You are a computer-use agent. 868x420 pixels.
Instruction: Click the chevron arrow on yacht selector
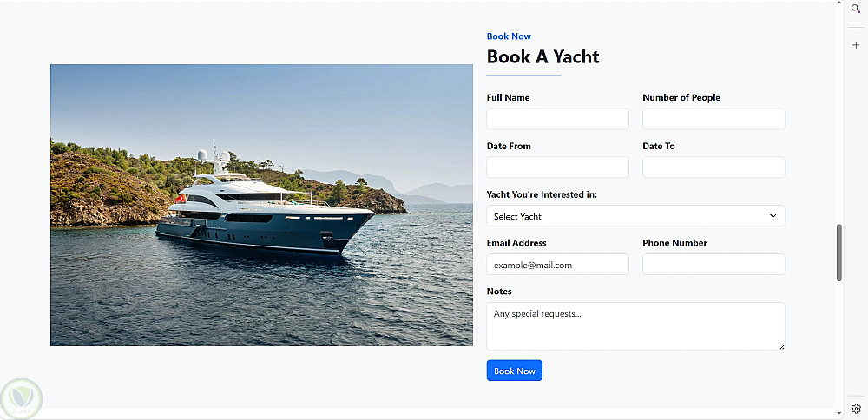point(773,216)
